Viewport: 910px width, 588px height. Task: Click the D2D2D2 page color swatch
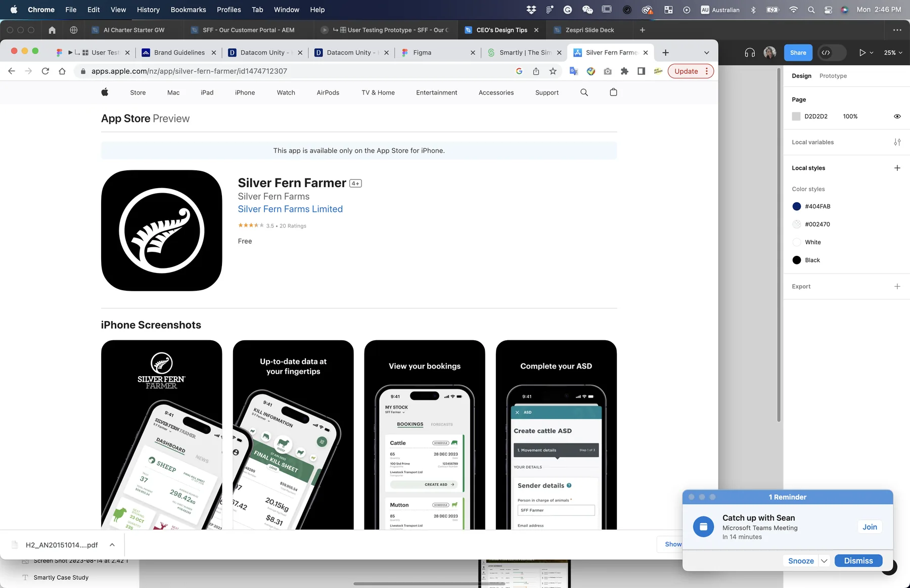796,116
